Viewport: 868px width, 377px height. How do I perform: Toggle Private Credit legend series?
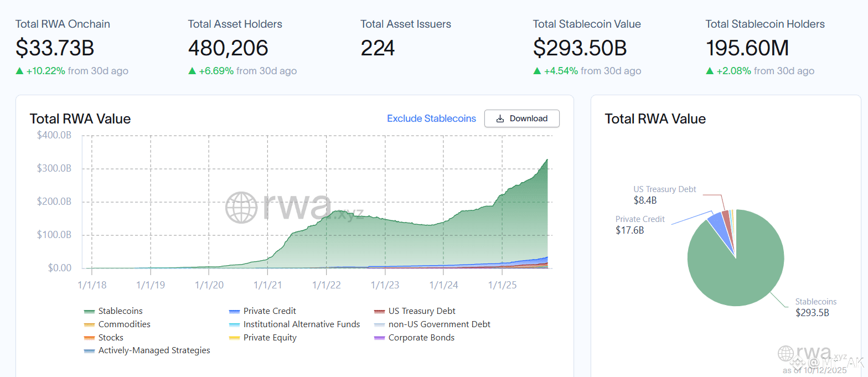[x=270, y=311]
